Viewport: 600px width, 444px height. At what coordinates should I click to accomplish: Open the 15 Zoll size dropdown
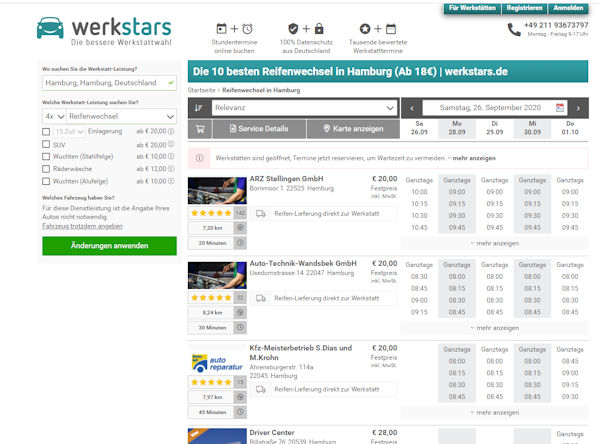pyautogui.click(x=69, y=132)
